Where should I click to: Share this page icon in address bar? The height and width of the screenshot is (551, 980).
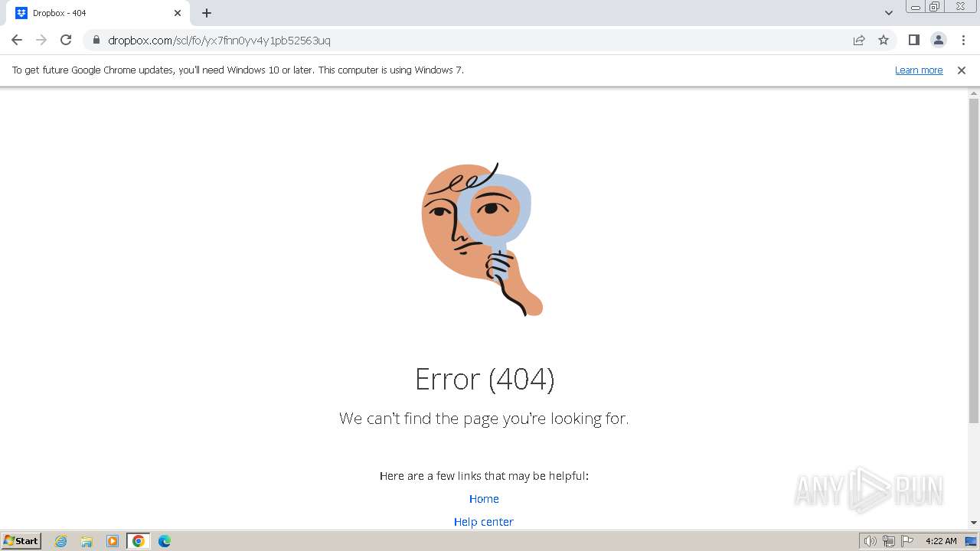[859, 40]
